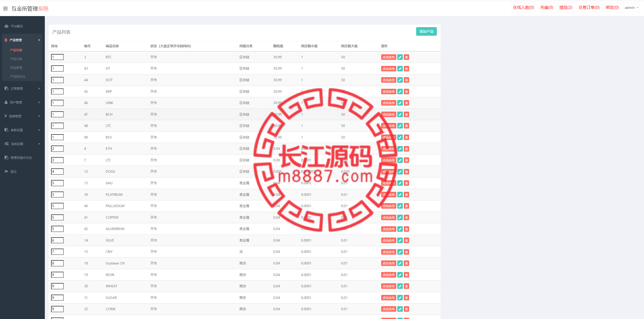Edit the BTC product row

(400, 57)
